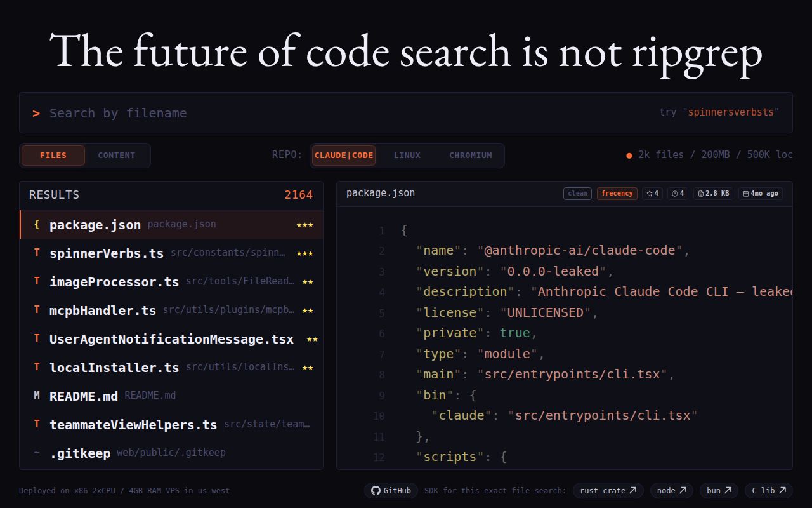Click the REPO: label
Image resolution: width=812 pixels, height=508 pixels.
287,155
